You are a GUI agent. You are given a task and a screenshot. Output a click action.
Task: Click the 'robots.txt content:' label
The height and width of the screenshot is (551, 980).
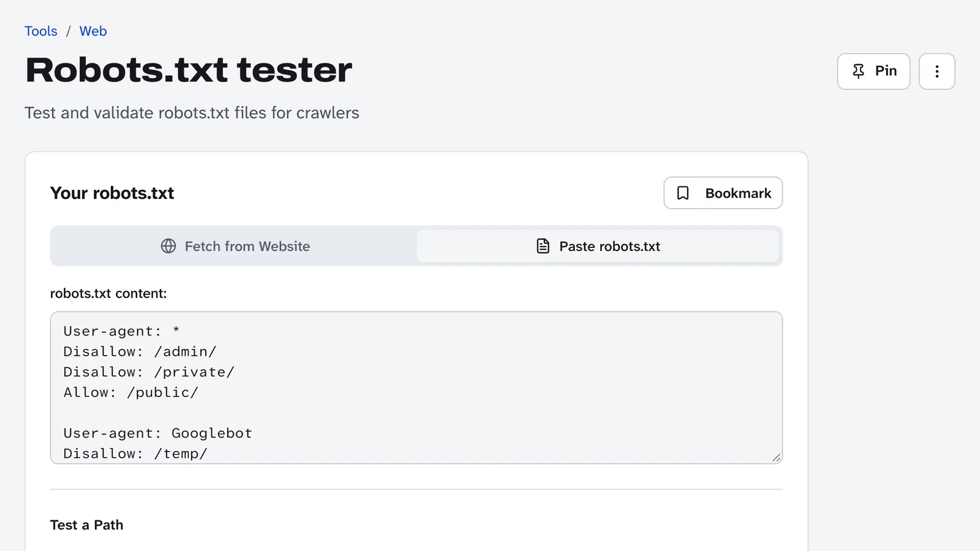(108, 293)
